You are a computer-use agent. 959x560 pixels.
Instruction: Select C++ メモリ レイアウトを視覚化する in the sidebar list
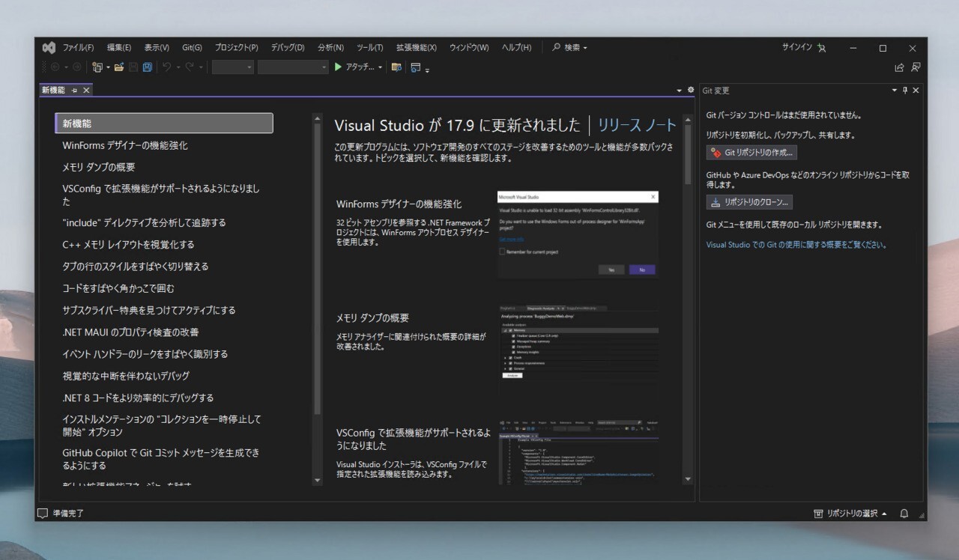pos(128,244)
